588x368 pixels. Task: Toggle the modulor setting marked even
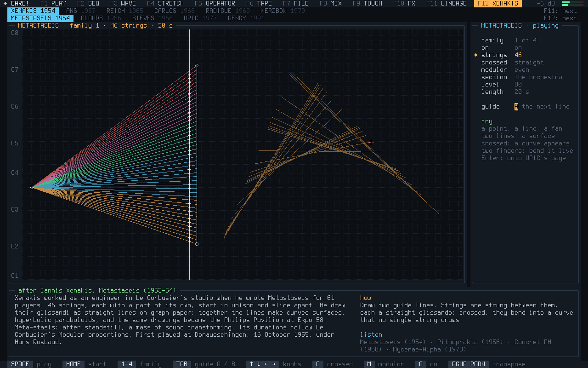pyautogui.click(x=522, y=69)
